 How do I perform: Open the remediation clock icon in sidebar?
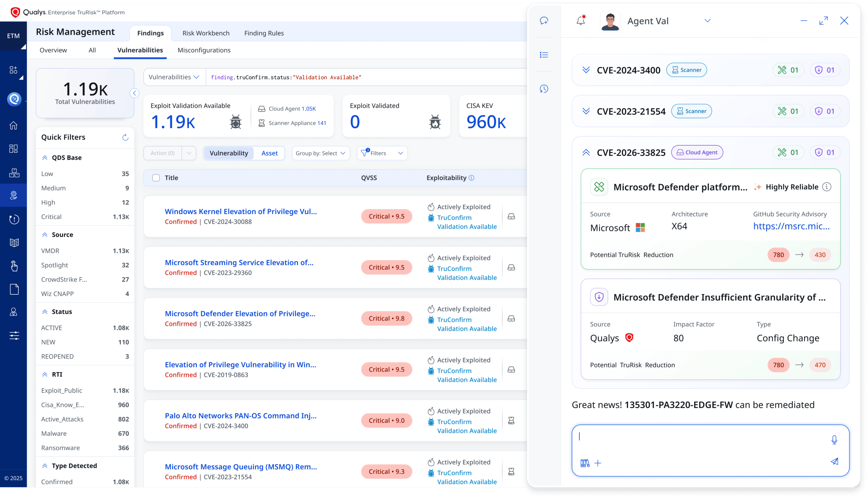click(14, 219)
